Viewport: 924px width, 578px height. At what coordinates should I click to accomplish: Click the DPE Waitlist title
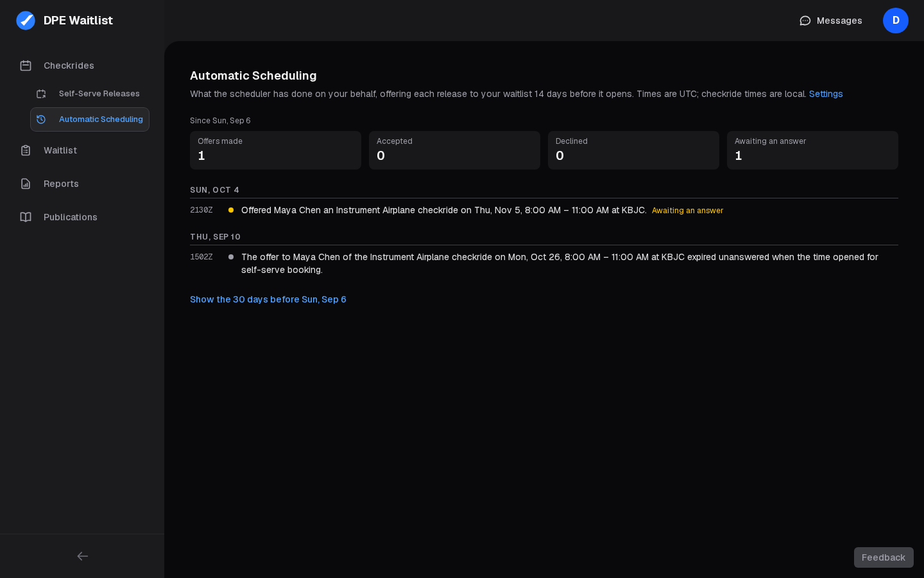[78, 21]
